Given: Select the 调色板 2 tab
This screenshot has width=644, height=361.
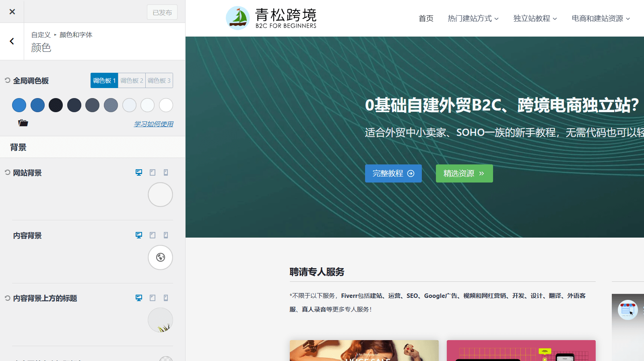Looking at the screenshot, I should 132,80.
